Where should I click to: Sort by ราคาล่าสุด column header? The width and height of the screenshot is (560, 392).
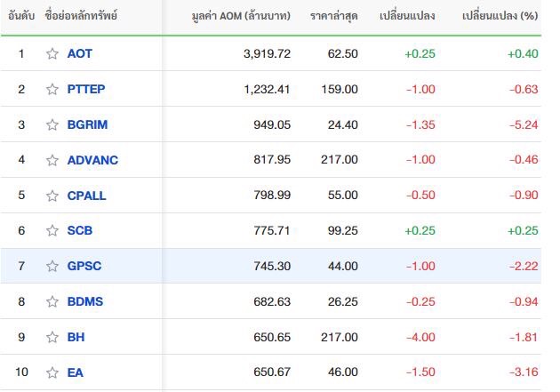tap(334, 16)
